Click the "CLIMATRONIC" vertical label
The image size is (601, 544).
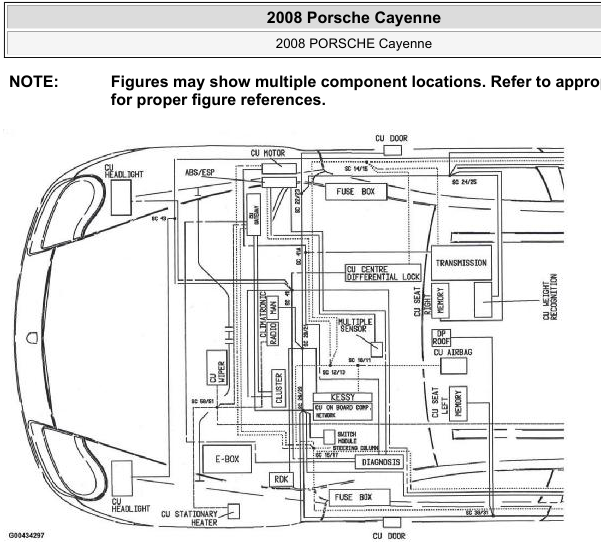pos(263,314)
